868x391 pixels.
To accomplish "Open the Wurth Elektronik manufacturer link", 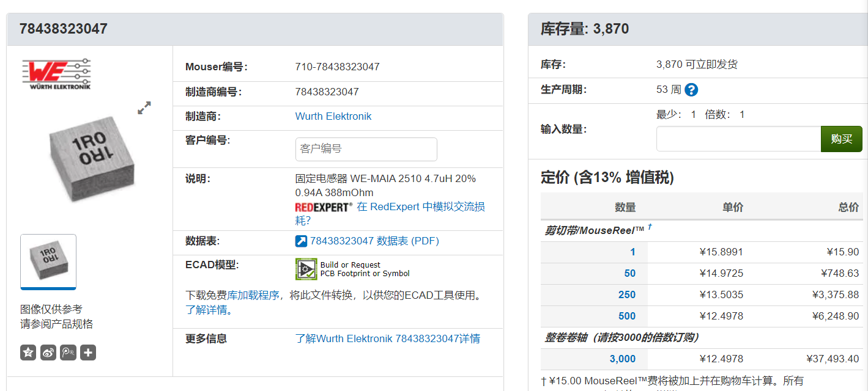I will 333,116.
